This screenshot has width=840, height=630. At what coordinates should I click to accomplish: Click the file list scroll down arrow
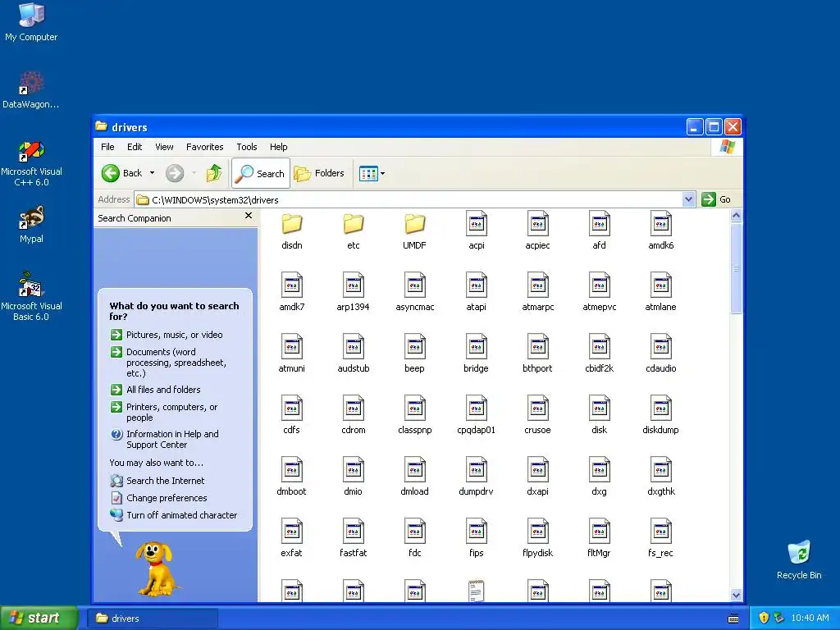pyautogui.click(x=736, y=596)
